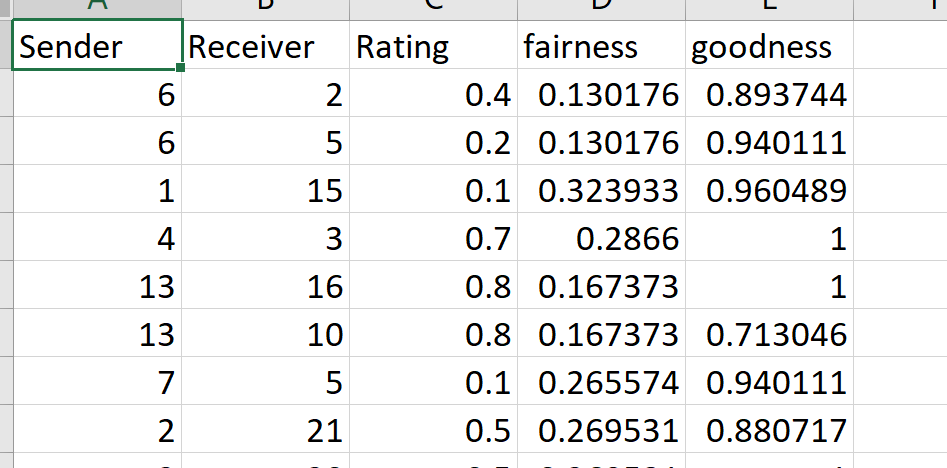Click column A header
The width and height of the screenshot is (947, 468).
[97, 9]
